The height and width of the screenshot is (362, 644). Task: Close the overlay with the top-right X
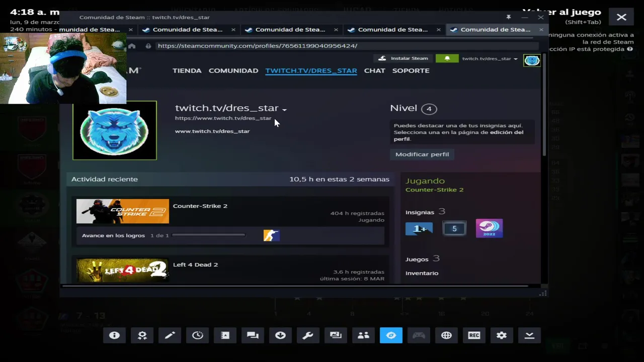tap(621, 17)
